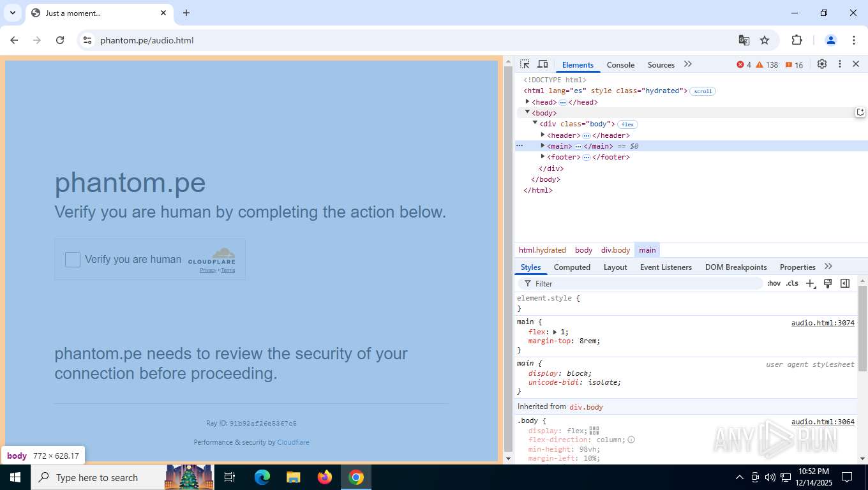Expand the head element node
The height and width of the screenshot is (490, 868).
pyautogui.click(x=528, y=101)
